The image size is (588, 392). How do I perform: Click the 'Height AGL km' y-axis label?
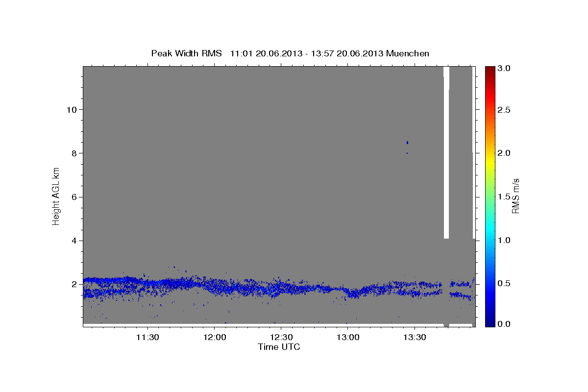coord(56,196)
